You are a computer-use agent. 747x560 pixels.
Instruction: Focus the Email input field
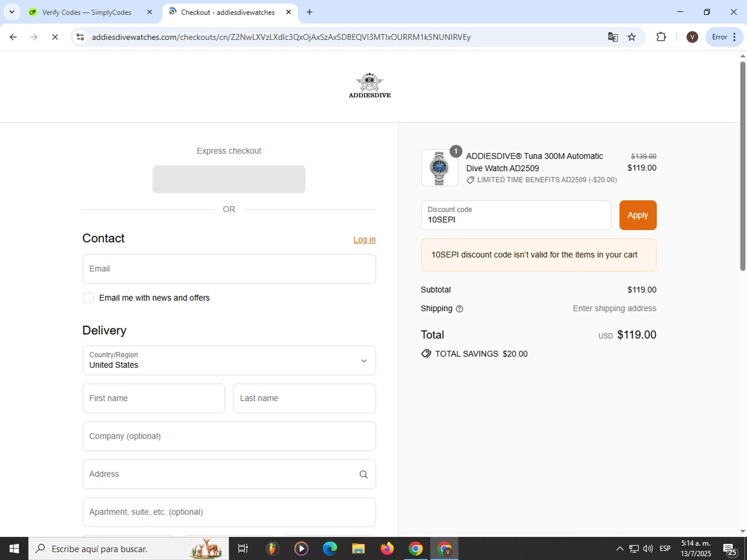click(229, 269)
